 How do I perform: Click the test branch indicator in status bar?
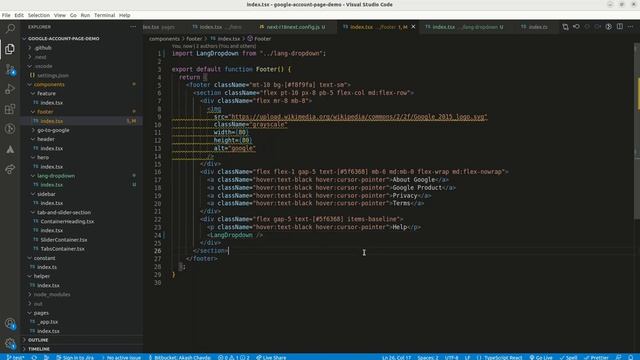point(15,357)
